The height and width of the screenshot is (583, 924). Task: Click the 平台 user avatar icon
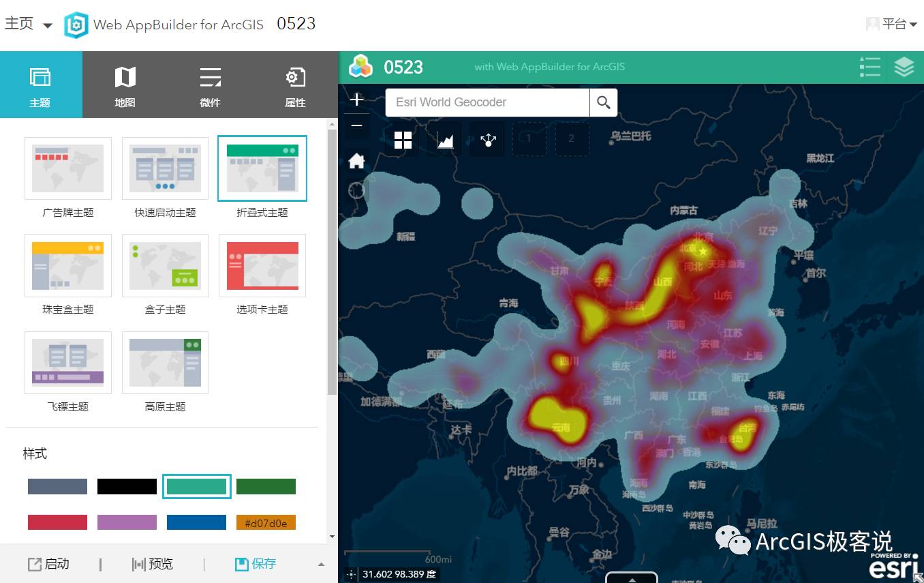[873, 25]
